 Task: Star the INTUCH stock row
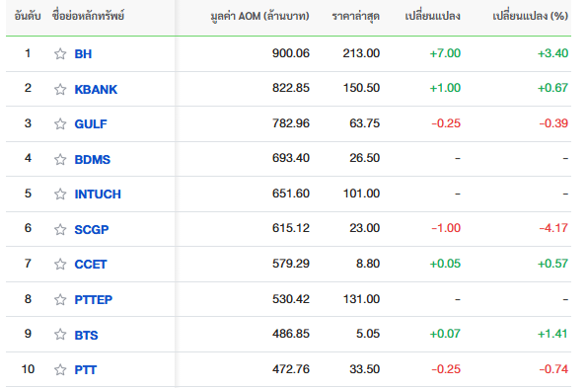(x=60, y=194)
